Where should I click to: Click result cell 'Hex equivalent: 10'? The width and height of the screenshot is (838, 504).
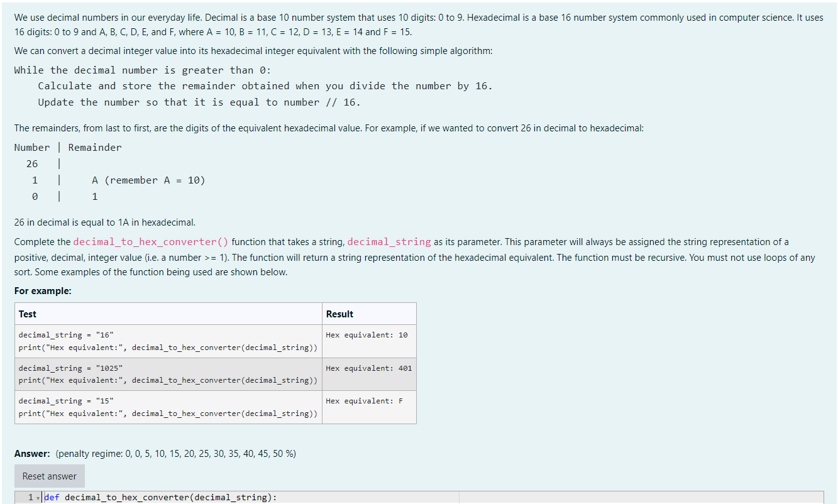pos(369,341)
